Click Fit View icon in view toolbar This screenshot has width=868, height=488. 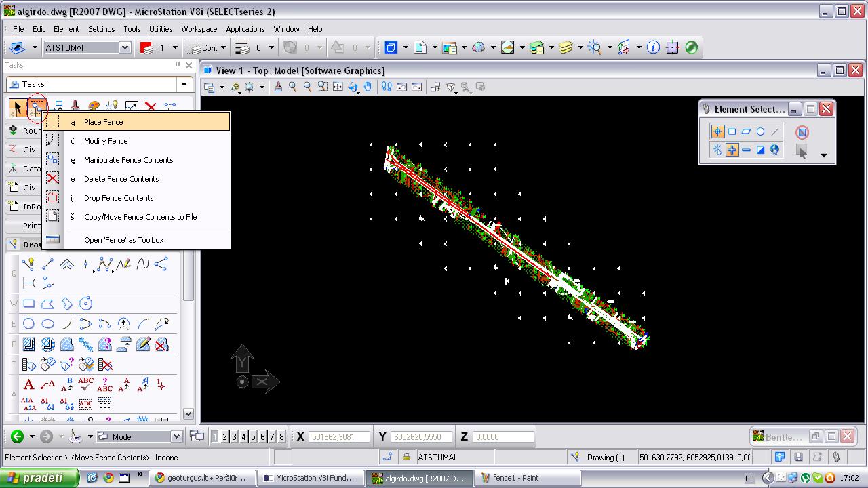click(x=338, y=87)
